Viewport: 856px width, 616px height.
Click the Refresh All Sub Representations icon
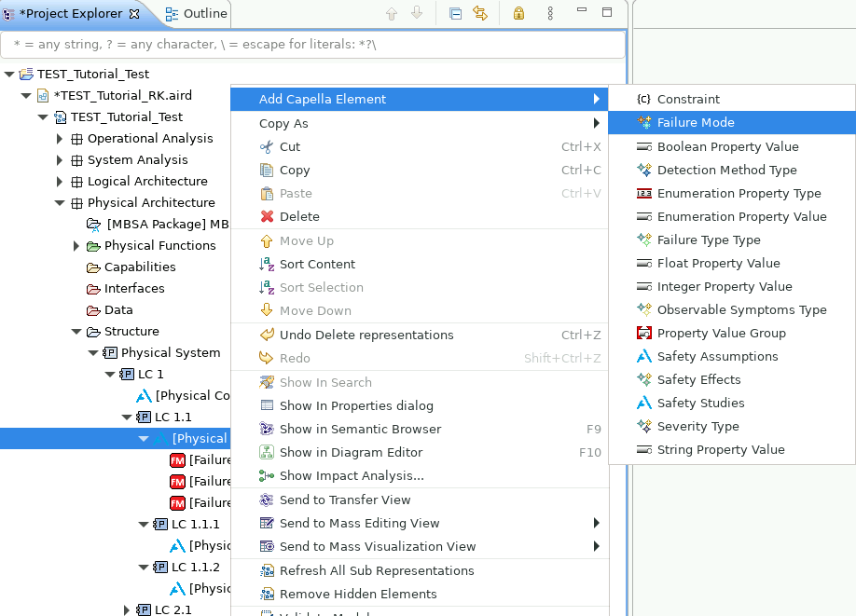[x=267, y=570]
